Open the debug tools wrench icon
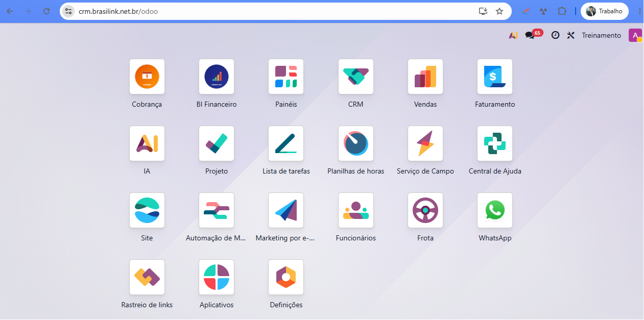644x320 pixels. coord(571,35)
